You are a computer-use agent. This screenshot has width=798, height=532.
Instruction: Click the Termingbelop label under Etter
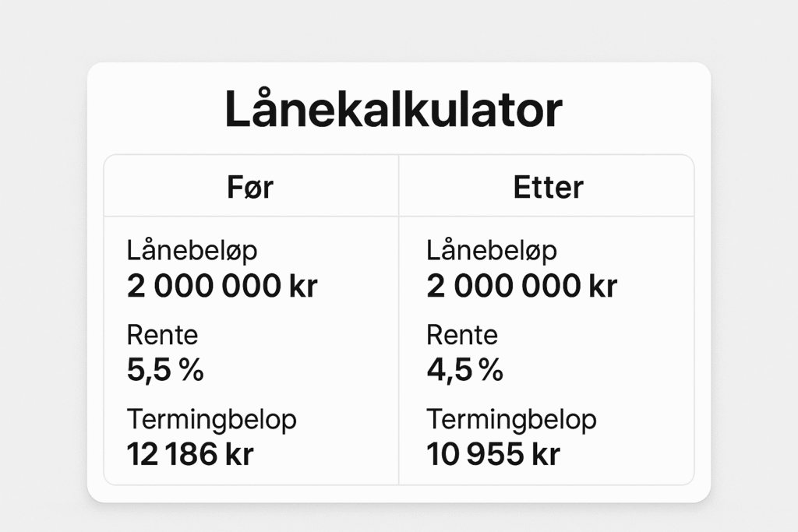[512, 420]
